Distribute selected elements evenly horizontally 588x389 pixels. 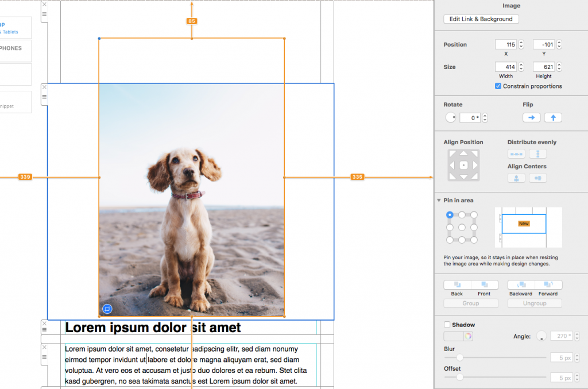point(516,153)
